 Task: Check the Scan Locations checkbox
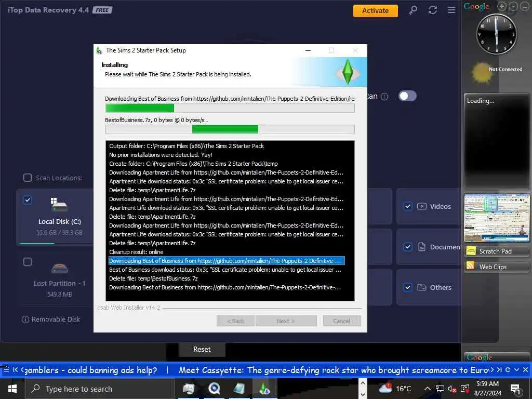[28, 178]
